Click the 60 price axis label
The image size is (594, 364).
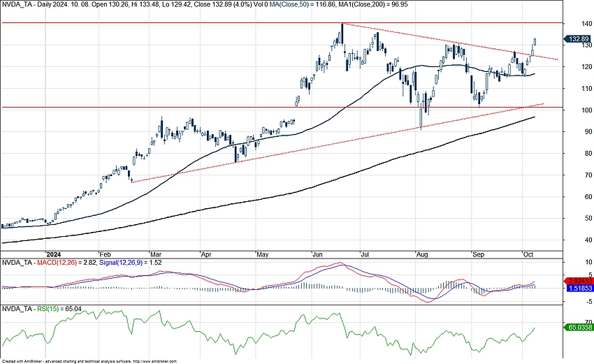click(588, 196)
